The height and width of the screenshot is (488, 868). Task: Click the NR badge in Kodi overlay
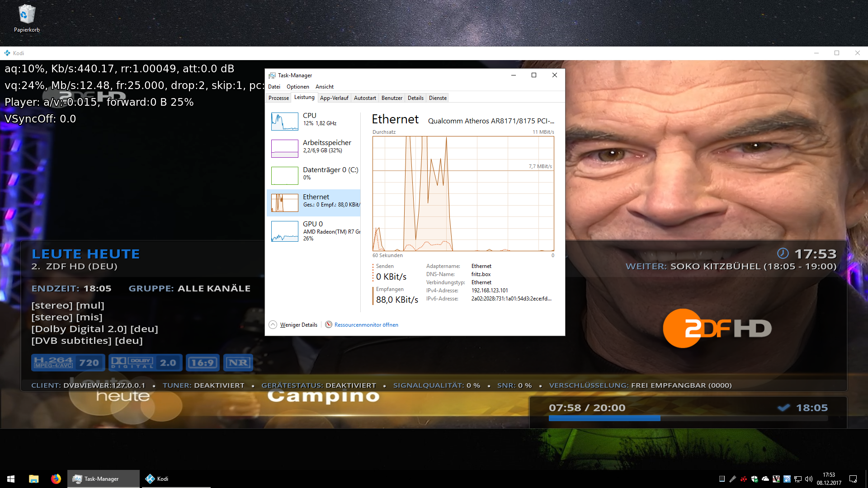238,362
